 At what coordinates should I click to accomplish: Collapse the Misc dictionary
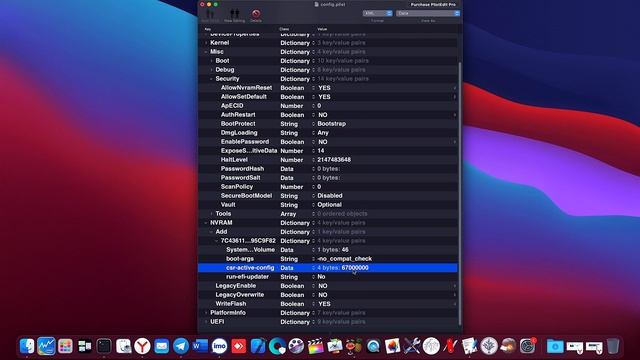206,52
